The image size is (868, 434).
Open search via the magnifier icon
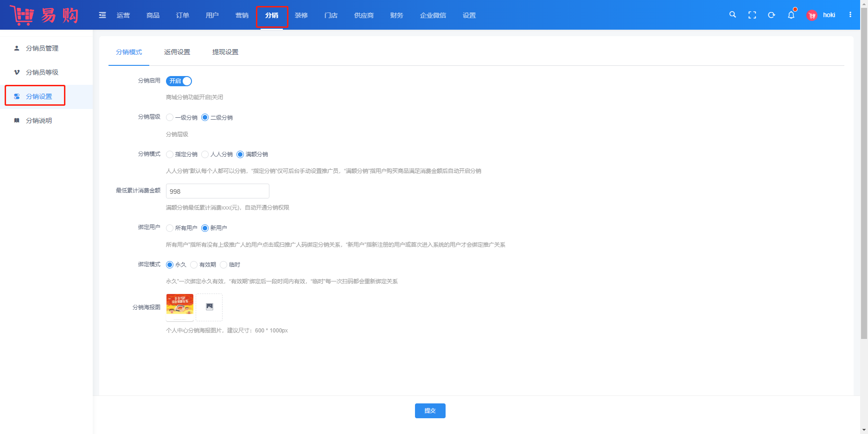coord(733,15)
